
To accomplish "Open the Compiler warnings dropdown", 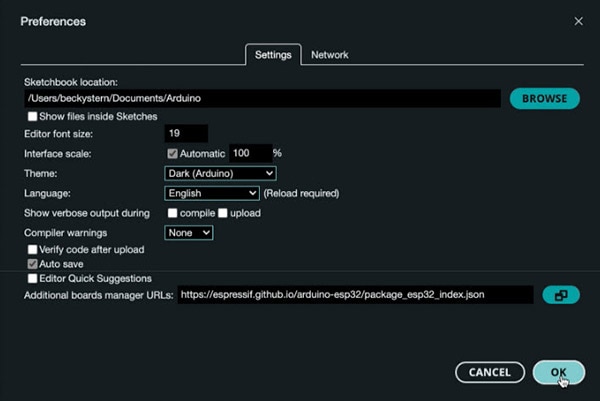I will pos(189,232).
